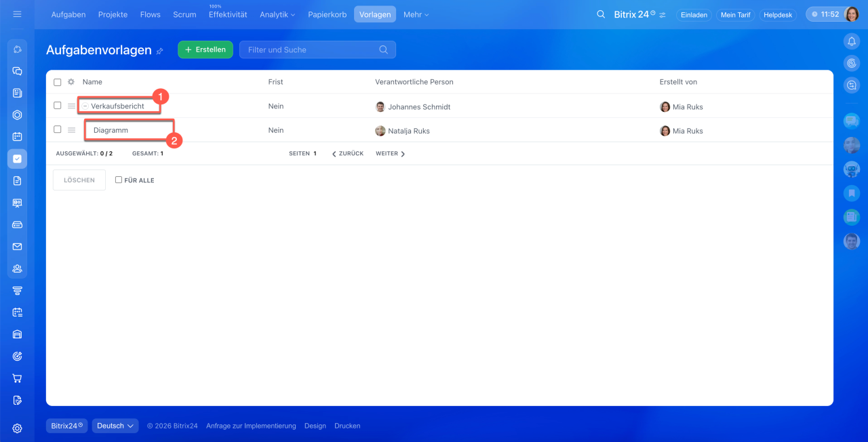Click the Drucken footer link
This screenshot has width=868, height=442.
point(347,426)
